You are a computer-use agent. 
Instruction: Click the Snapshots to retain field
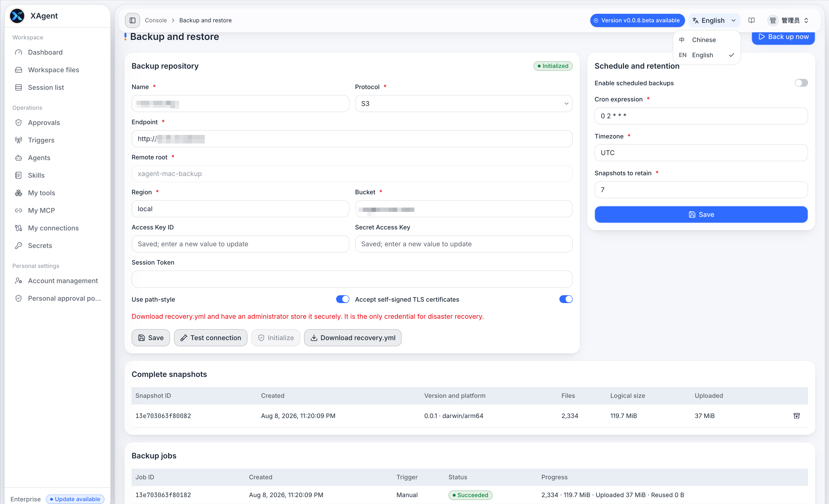tap(701, 190)
